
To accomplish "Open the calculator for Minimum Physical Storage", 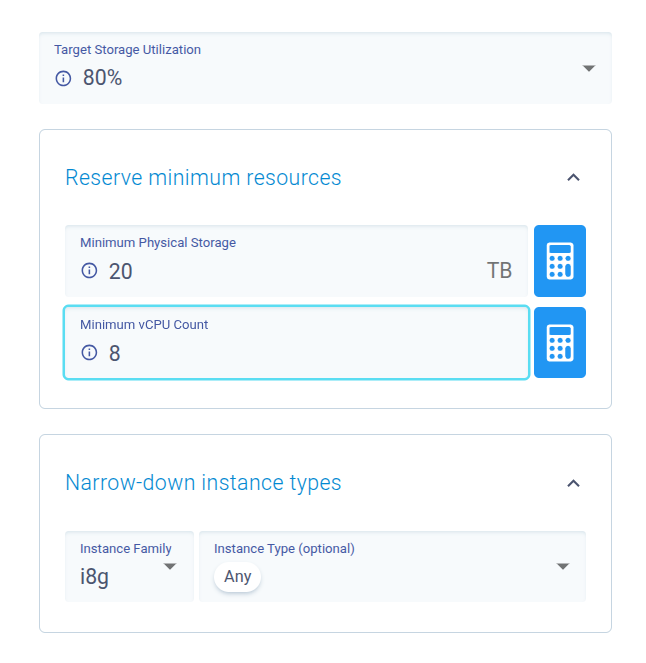I will (x=560, y=261).
